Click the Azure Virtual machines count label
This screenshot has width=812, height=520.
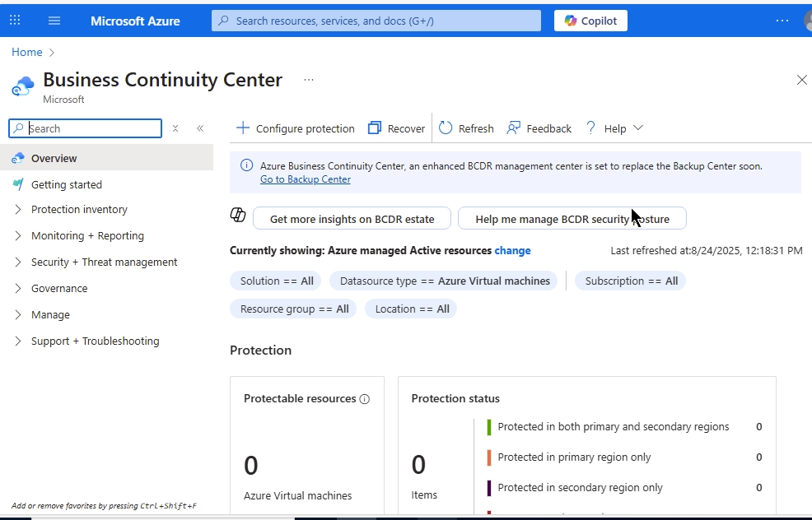298,495
